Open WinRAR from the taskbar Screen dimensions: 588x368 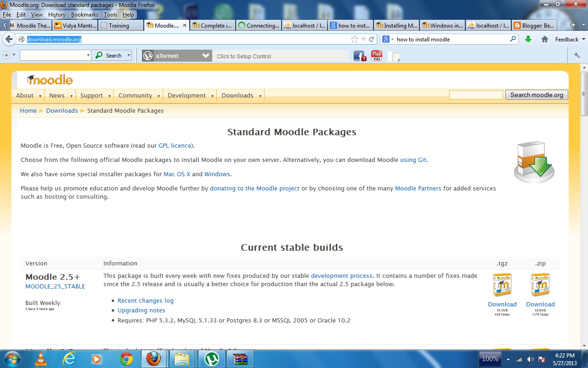240,358
